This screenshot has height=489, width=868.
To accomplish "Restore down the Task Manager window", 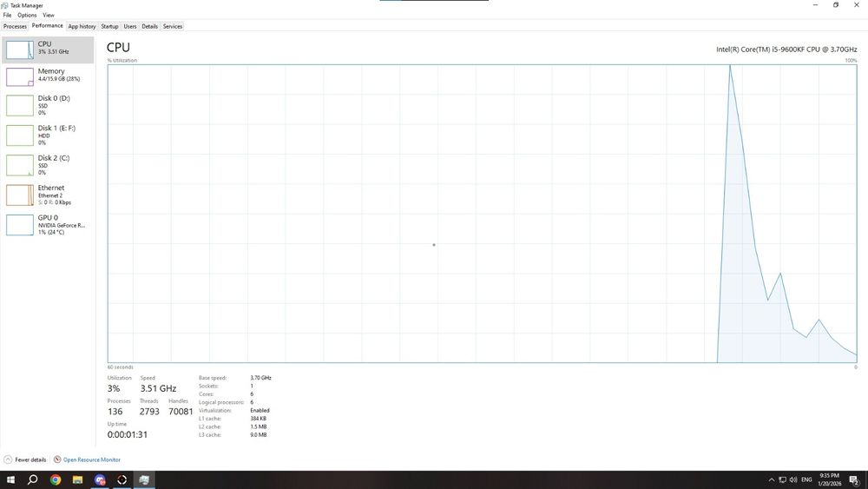I will coord(836,5).
